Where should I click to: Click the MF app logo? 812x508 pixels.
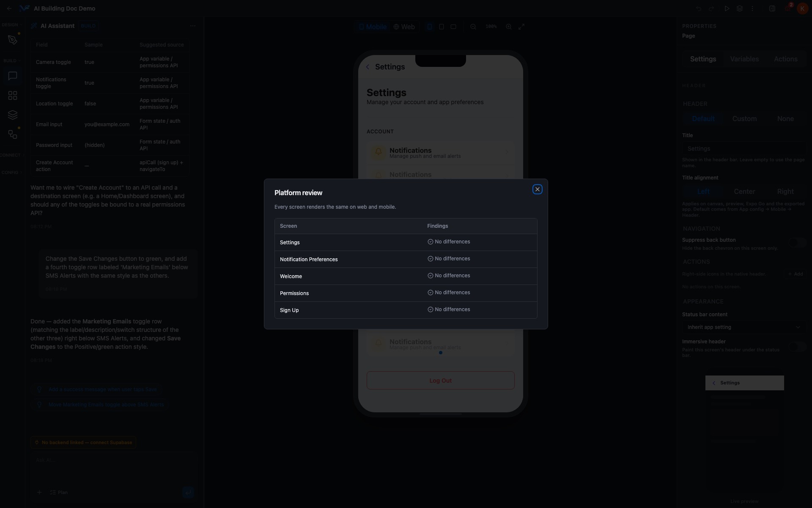(x=25, y=8)
